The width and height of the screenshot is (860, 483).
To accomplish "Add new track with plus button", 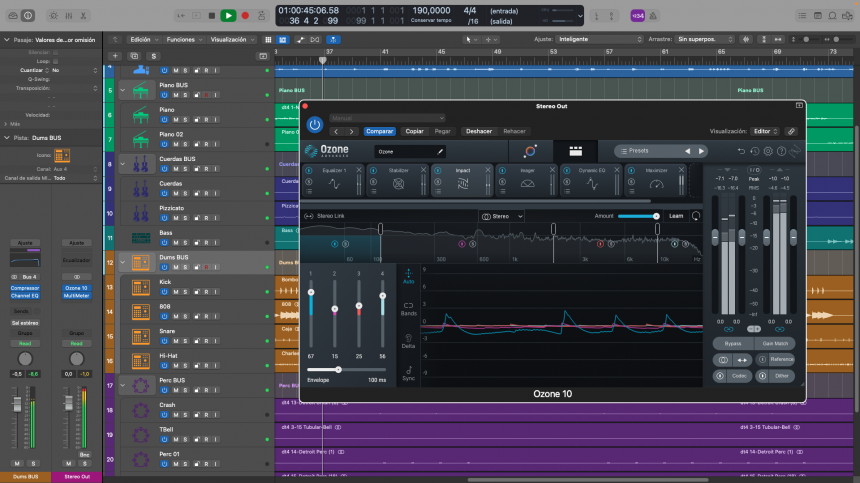I will [115, 56].
